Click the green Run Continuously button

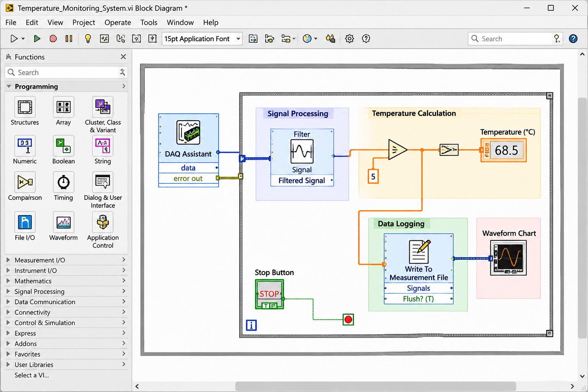[37, 39]
